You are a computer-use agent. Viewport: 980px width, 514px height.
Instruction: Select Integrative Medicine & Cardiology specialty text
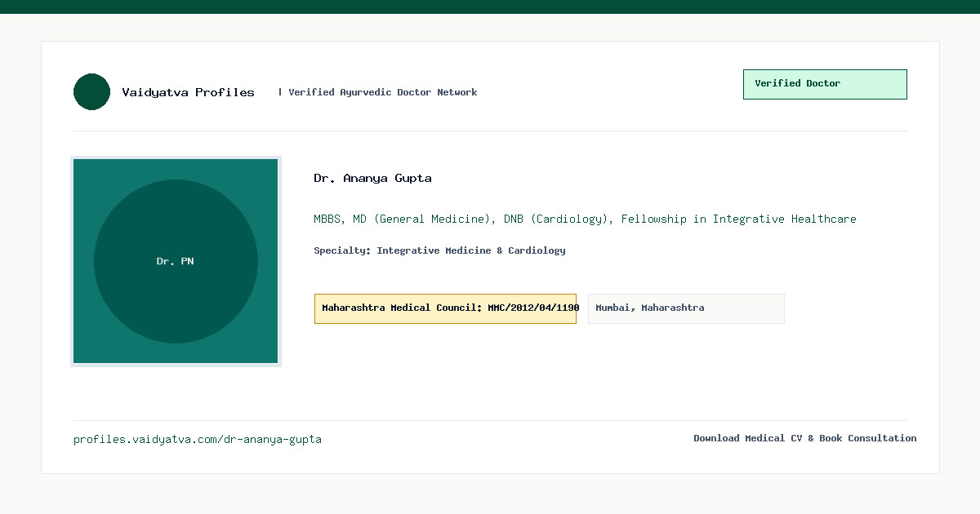[x=471, y=250]
